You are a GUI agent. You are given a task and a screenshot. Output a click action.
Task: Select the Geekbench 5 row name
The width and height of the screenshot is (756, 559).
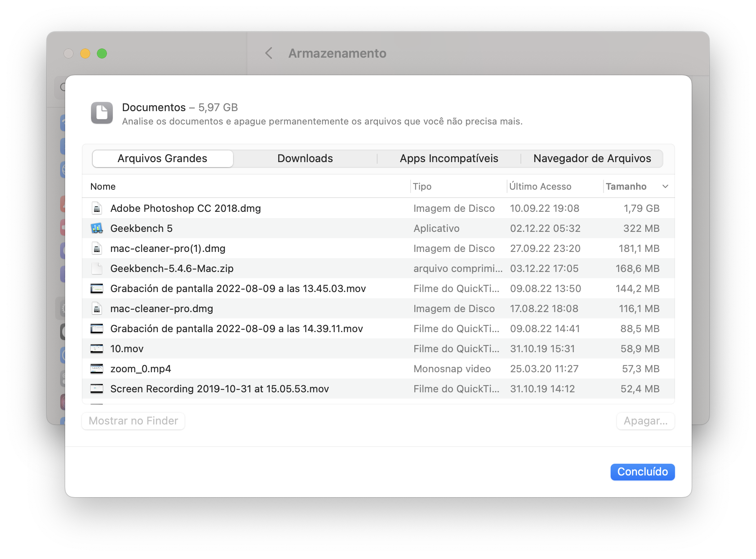[x=141, y=228]
